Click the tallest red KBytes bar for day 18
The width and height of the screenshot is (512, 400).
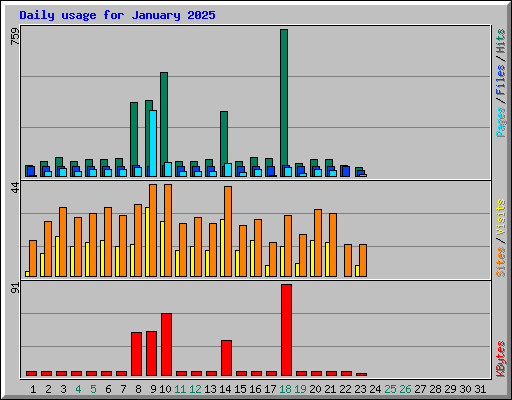click(x=286, y=330)
